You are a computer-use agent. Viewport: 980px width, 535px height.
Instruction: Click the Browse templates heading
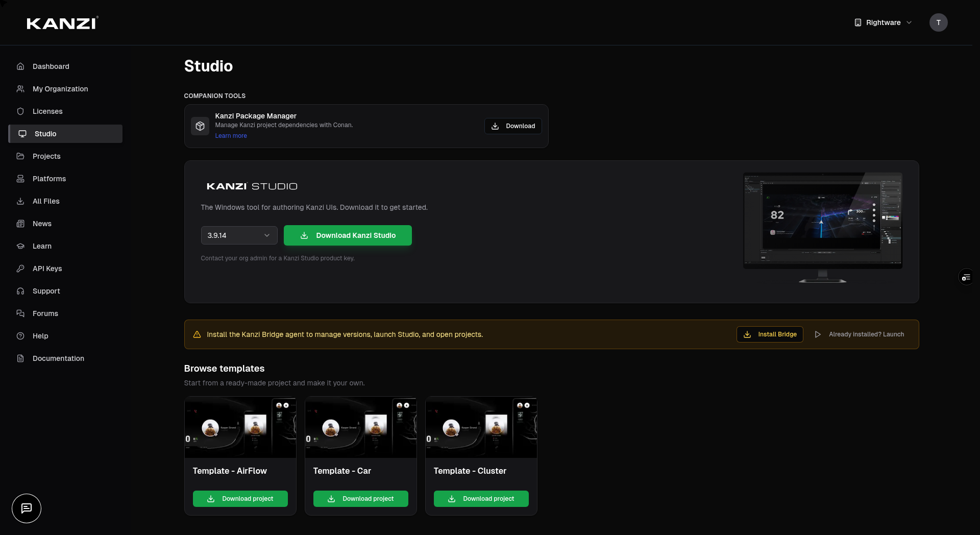click(224, 369)
